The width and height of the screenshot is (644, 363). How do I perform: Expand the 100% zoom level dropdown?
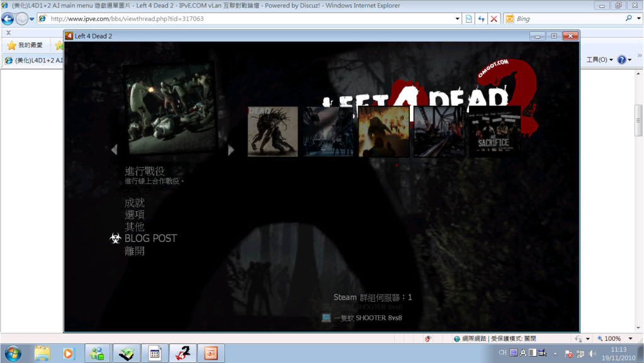631,339
